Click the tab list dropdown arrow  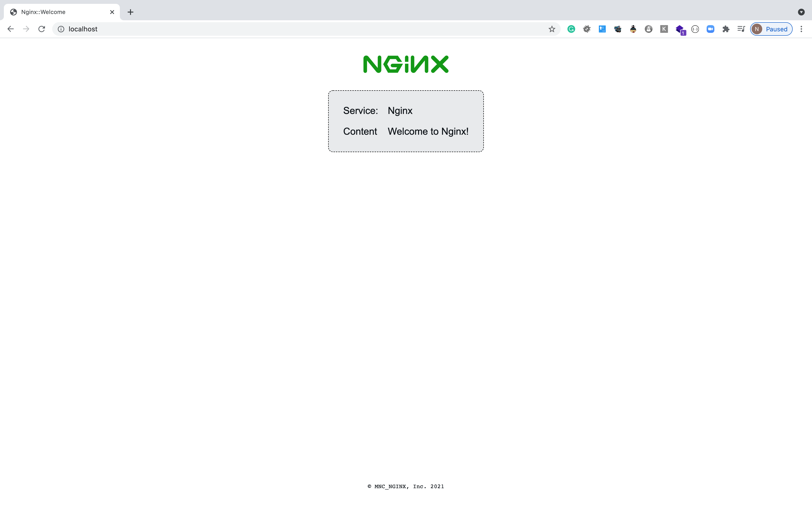(802, 12)
